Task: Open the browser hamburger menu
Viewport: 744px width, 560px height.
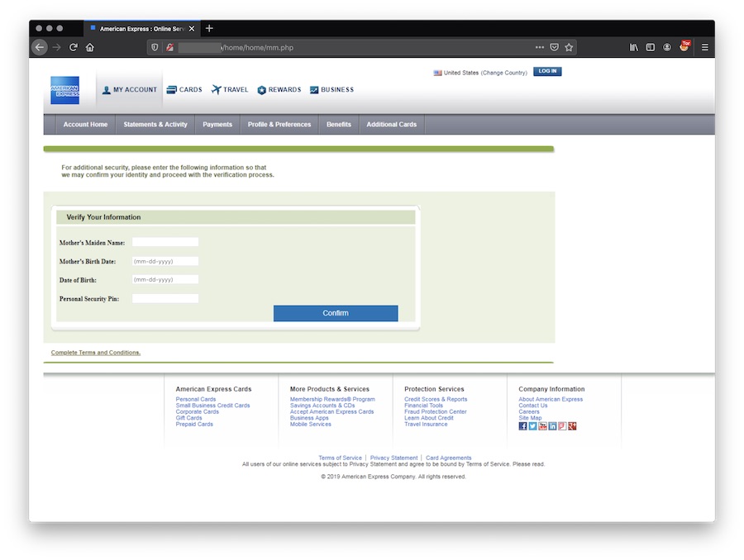Action: (705, 48)
